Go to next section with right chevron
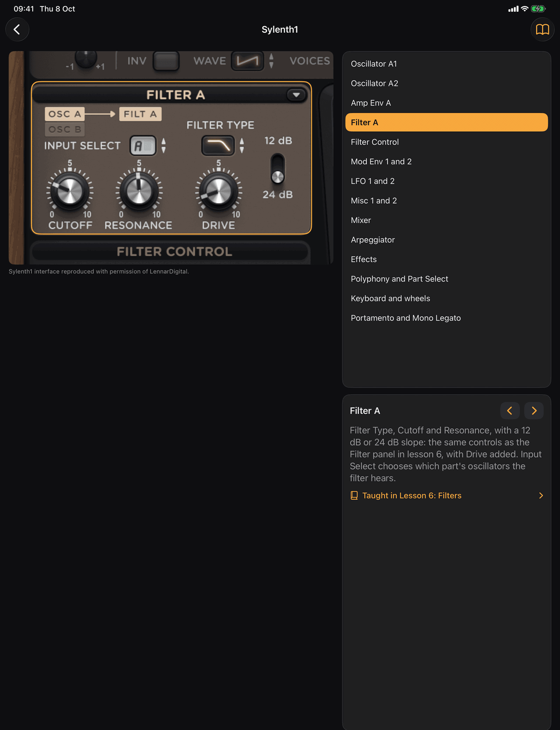Screen dimensions: 560x730 tap(534, 411)
